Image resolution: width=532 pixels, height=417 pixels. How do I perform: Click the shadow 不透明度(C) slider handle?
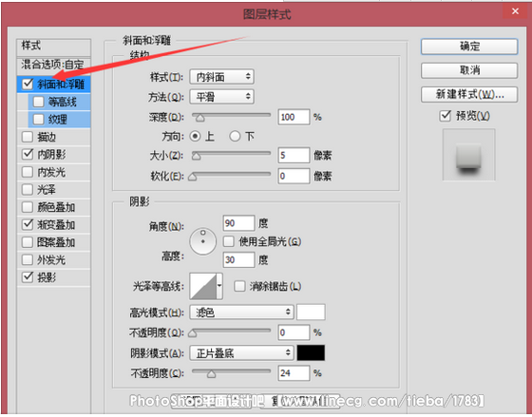(x=211, y=374)
